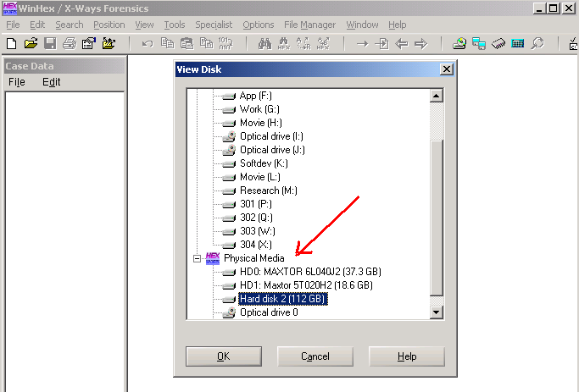Click the scroll down arrow in disk list
Viewport: 579px width, 392px height.
point(437,312)
